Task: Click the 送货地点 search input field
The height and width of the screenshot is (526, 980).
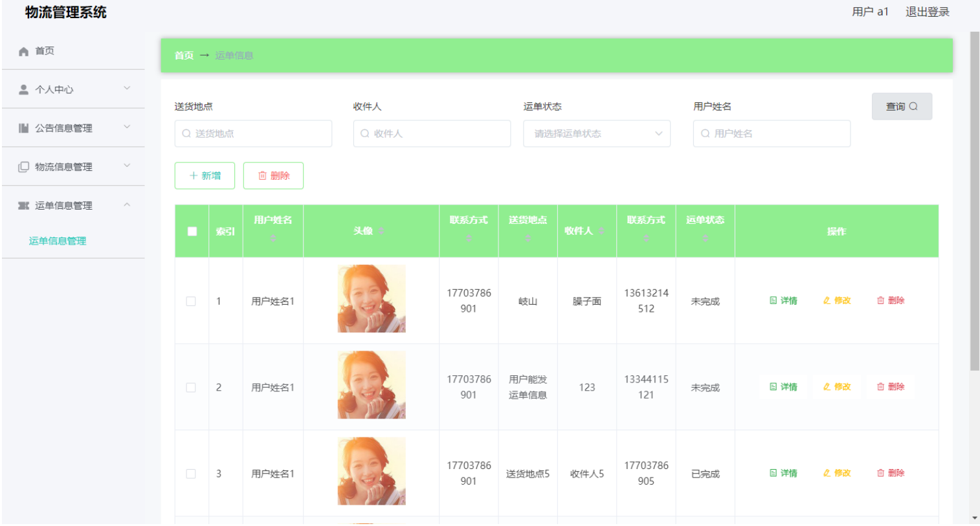Action: [x=253, y=134]
